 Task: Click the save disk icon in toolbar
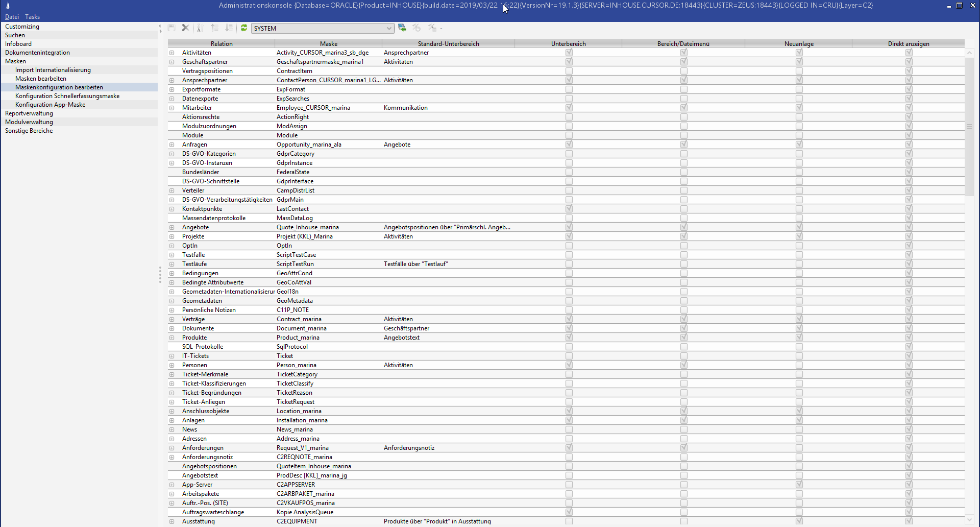point(171,28)
